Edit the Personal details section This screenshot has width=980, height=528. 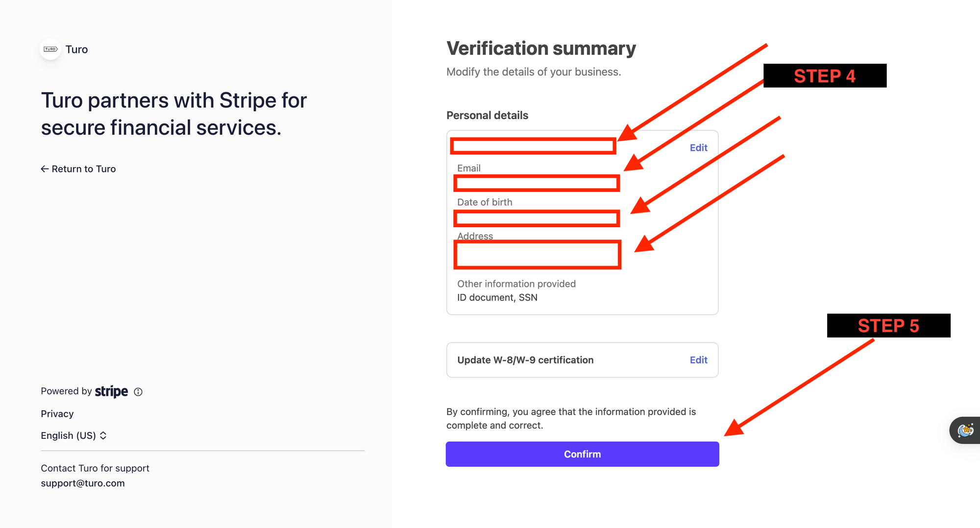click(698, 148)
